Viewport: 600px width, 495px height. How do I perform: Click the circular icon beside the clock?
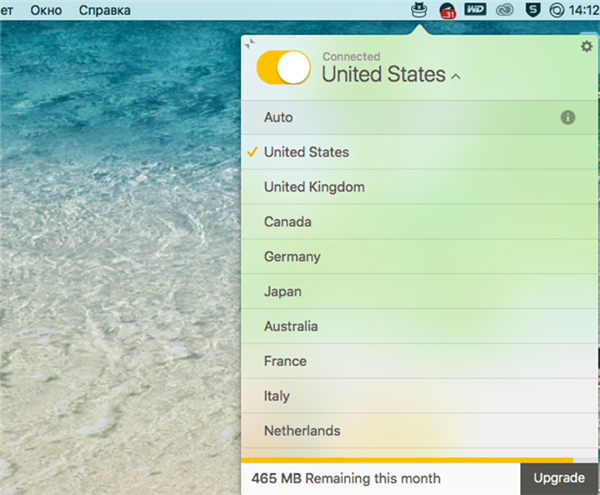pyautogui.click(x=557, y=10)
